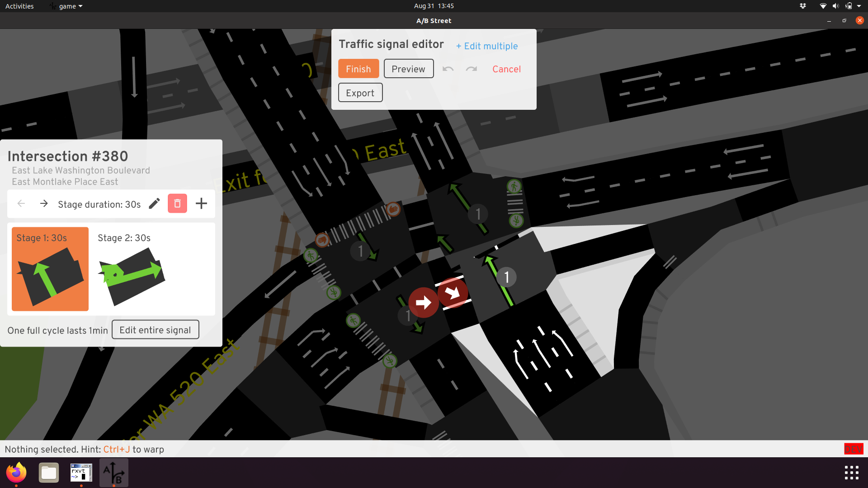Go to next stage with the right arrow

coord(44,204)
